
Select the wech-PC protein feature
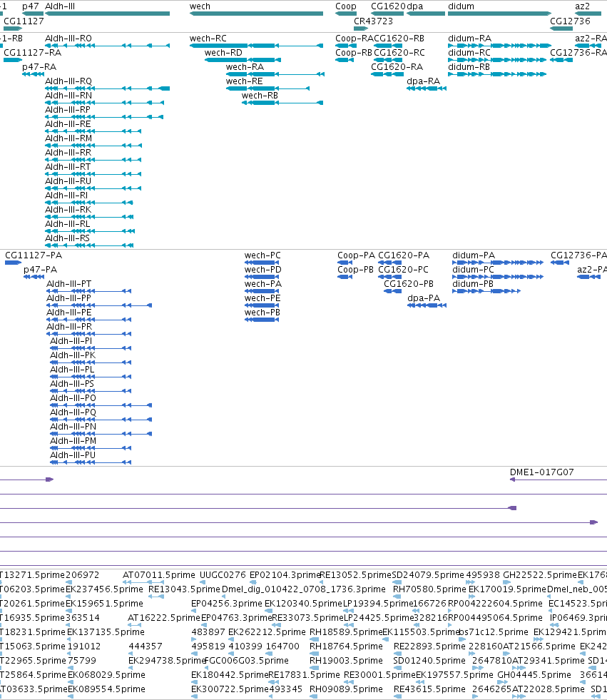[x=262, y=263]
